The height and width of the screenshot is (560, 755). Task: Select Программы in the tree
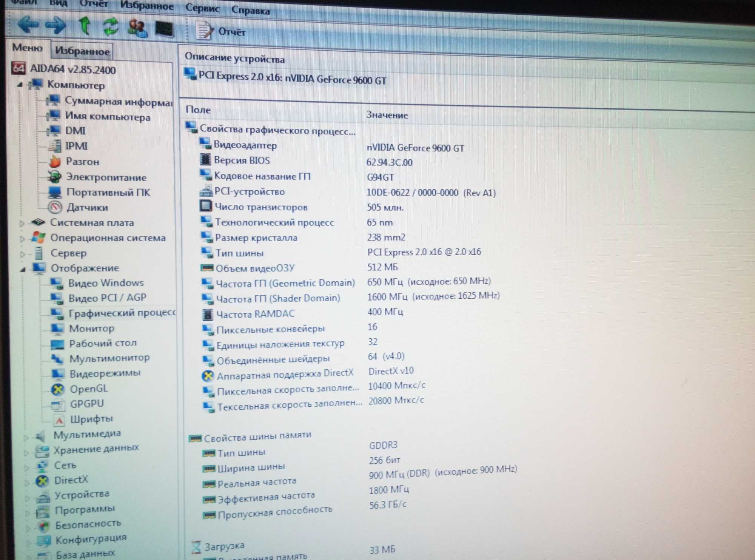click(85, 510)
